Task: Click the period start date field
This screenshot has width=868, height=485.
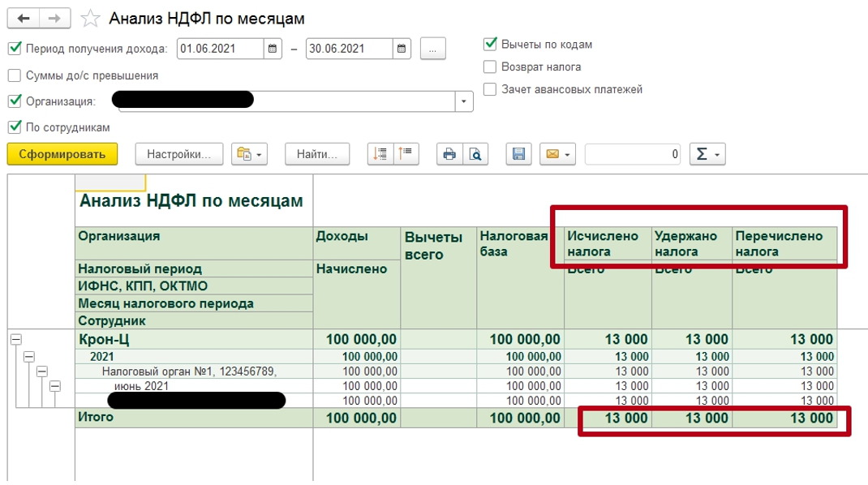Action: [220, 49]
